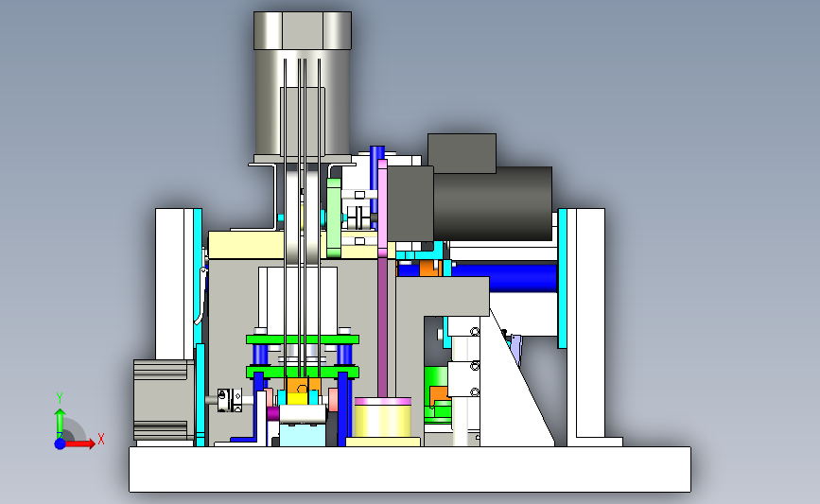This screenshot has height=504, width=820.
Task: Click the blue Z axis ball of triad
Action: click(60, 443)
